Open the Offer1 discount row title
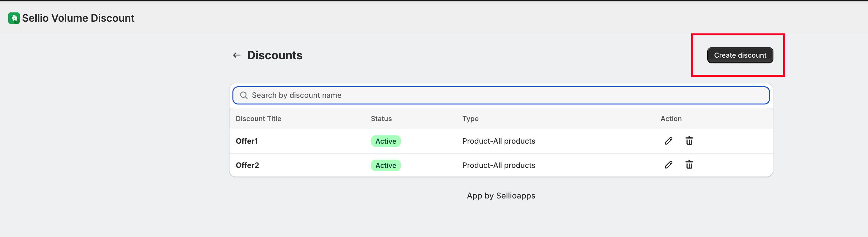The width and height of the screenshot is (868, 237). 247,141
